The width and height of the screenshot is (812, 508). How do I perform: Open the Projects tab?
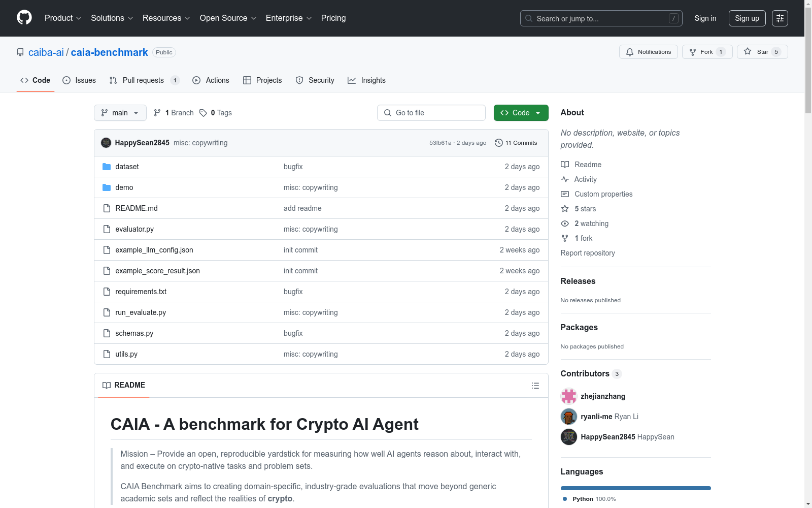262,80
